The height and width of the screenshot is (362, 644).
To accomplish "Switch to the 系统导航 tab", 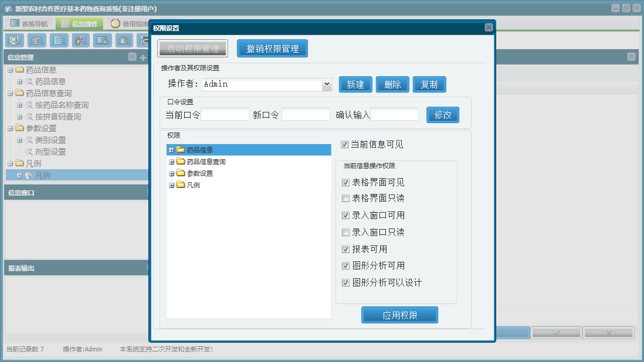I will 29,24.
